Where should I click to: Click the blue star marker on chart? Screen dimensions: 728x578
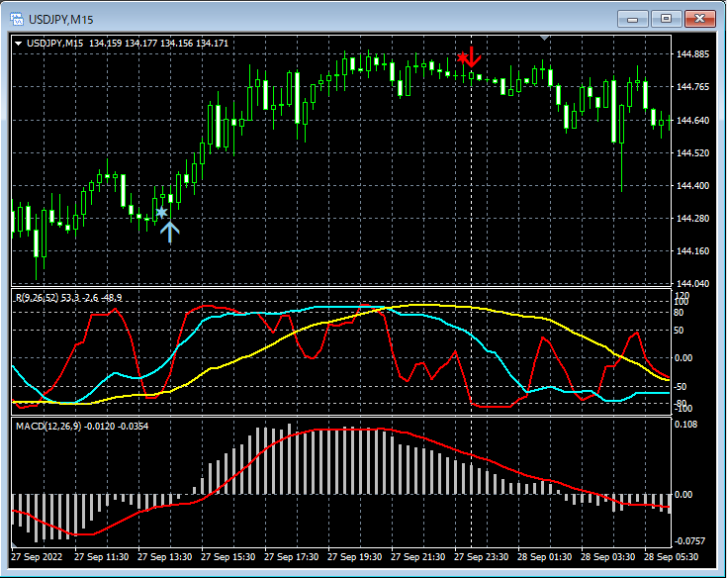(161, 212)
